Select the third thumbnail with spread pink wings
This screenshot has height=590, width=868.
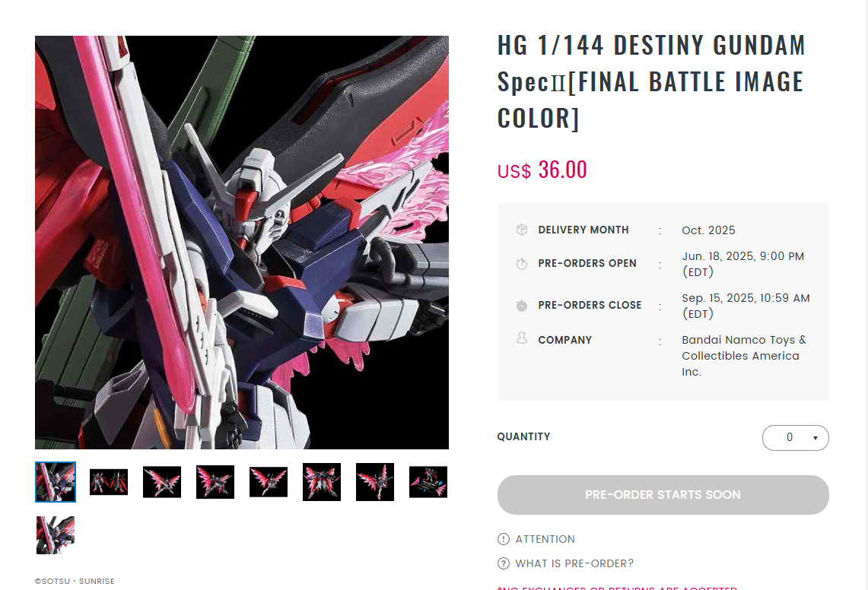coord(161,482)
